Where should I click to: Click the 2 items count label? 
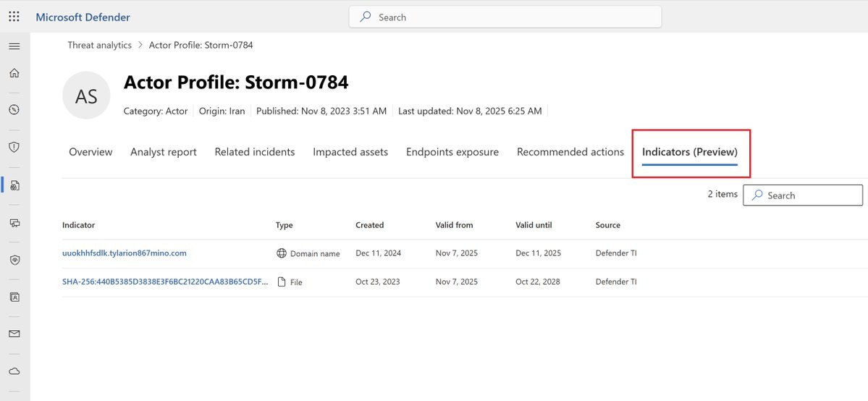click(722, 194)
